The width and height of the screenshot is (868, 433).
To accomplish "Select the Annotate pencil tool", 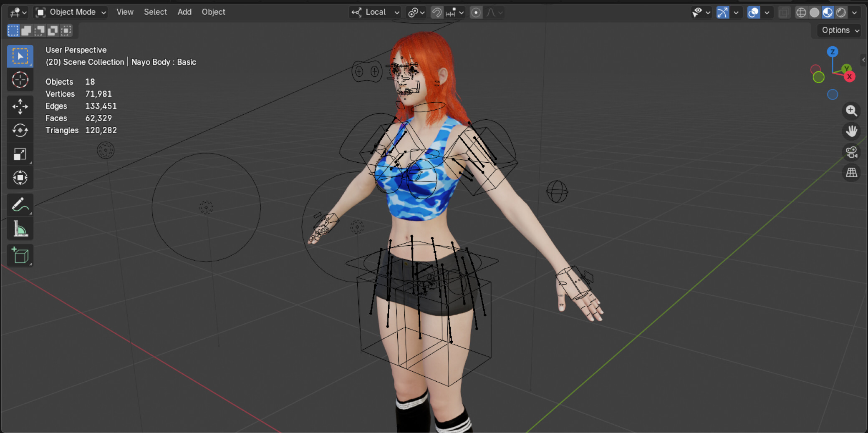I will tap(20, 205).
